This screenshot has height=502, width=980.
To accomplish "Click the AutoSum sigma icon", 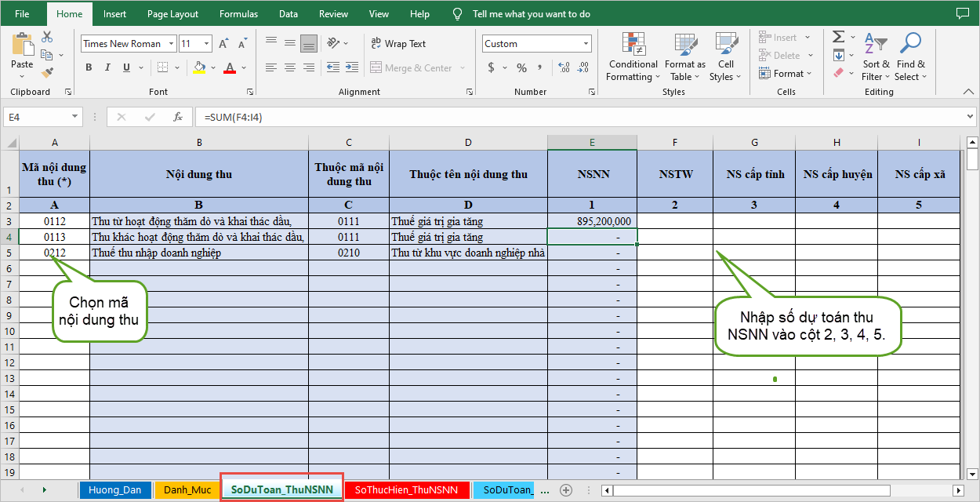I will [x=838, y=37].
